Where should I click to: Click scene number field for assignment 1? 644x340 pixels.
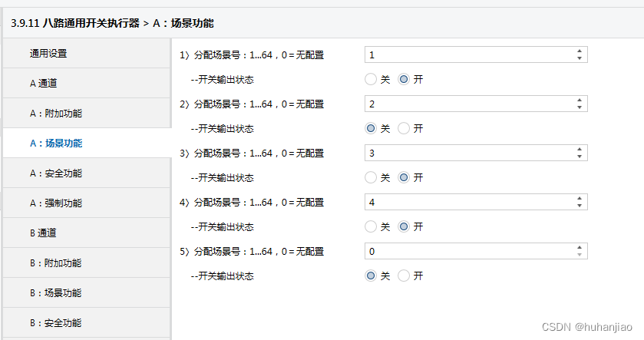[x=468, y=55]
